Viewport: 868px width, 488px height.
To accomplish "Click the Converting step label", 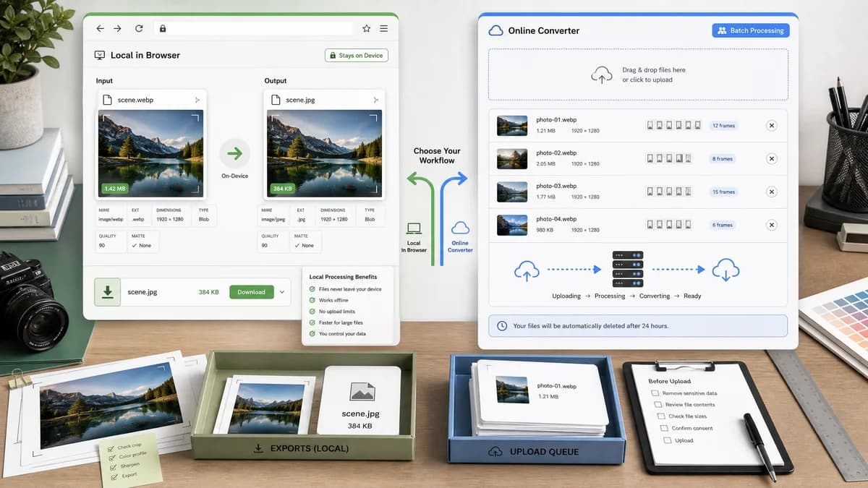I will pos(655,296).
